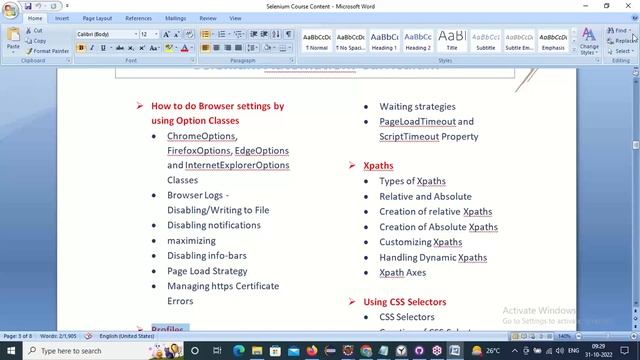
Task: Justify the paragraph text
Action: pos(238,48)
